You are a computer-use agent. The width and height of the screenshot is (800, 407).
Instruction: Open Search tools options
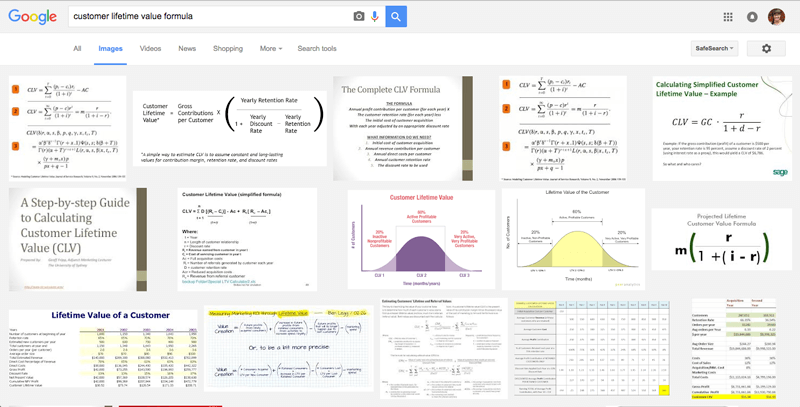coord(317,48)
